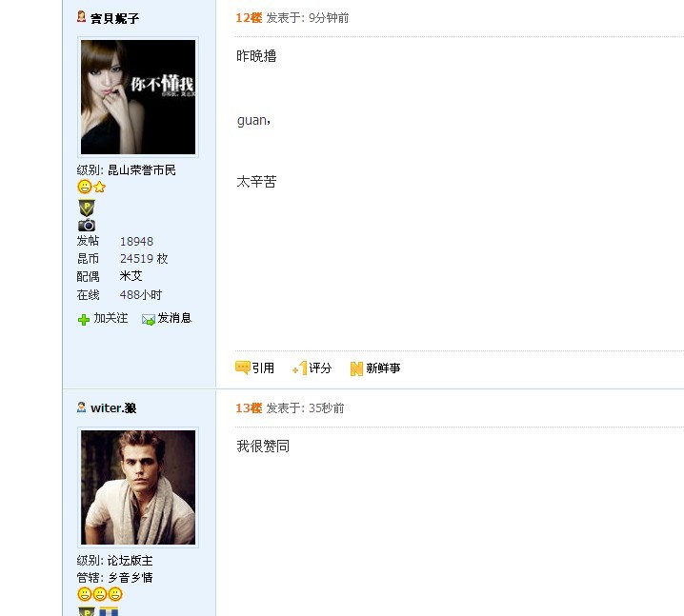This screenshot has width=684, height=616.
Task: Open witer.狼 profile link
Action: coord(113,408)
